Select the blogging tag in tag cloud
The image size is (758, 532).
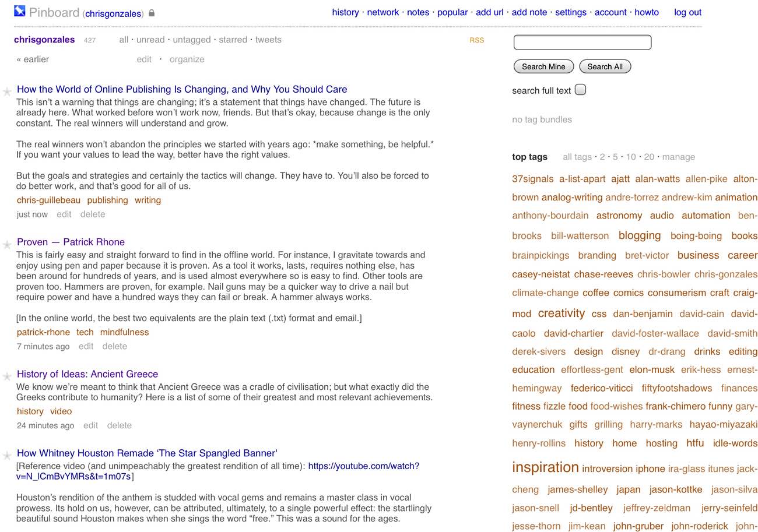640,235
